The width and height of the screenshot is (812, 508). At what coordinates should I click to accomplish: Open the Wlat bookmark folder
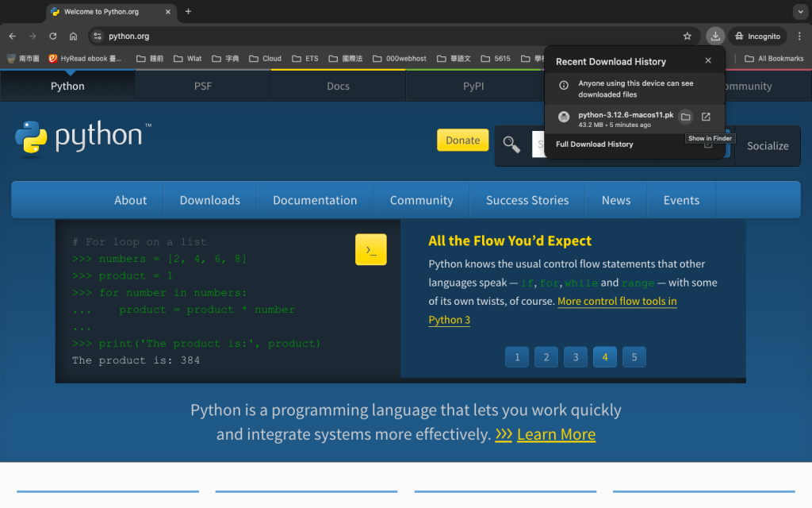[187, 59]
